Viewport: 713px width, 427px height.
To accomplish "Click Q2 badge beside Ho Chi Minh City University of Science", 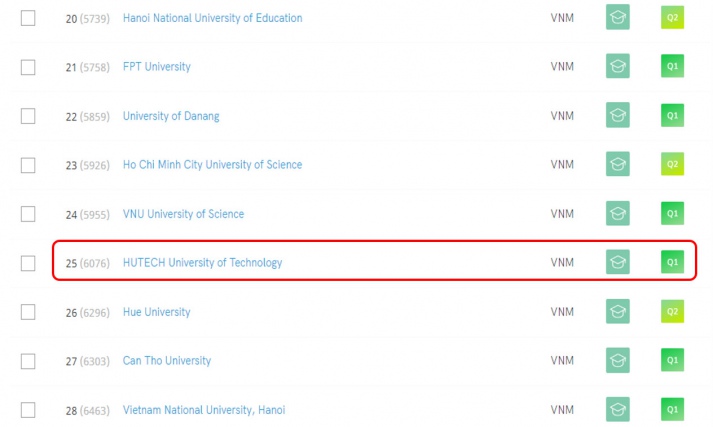I will [x=672, y=164].
